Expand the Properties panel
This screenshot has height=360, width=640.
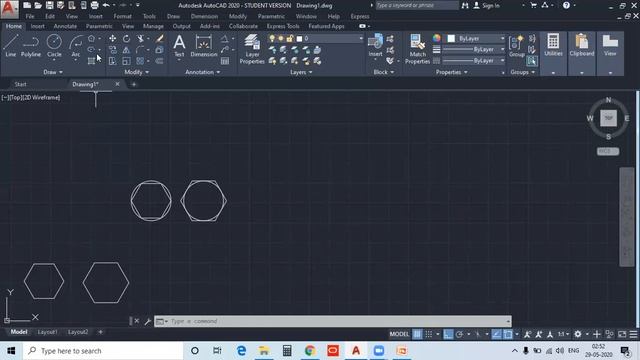click(451, 72)
